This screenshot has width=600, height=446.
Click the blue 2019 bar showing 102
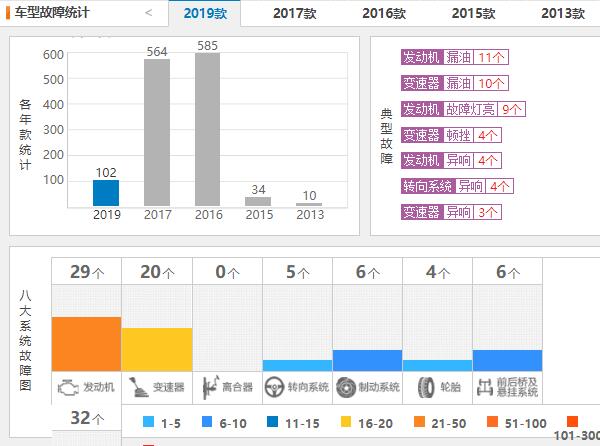point(106,193)
